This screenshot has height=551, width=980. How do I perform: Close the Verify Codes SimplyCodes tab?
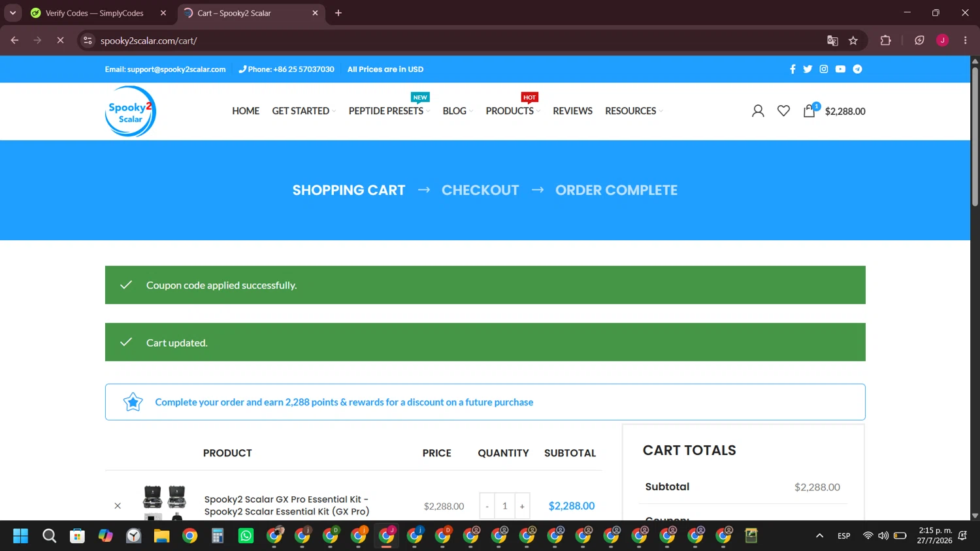[163, 13]
